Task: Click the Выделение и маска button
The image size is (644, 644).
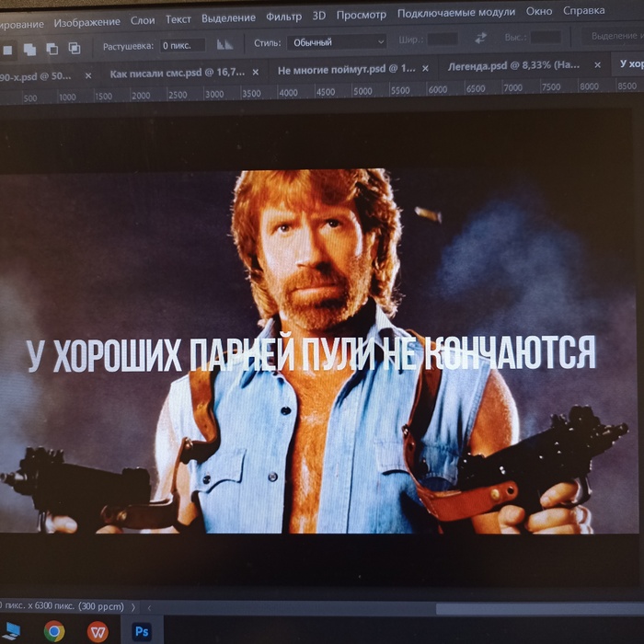Action: 615,36
